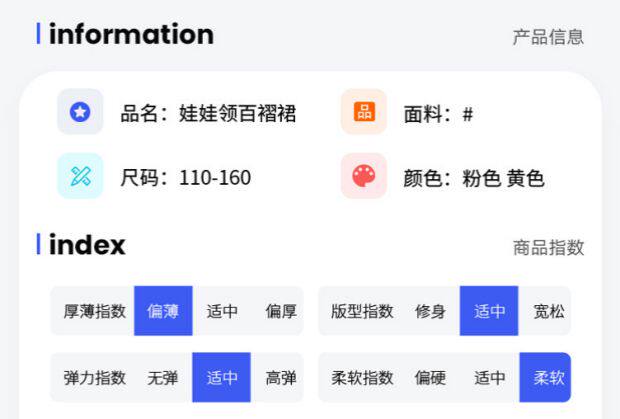Click the orange fabric icon beside 面料
The height and width of the screenshot is (419, 620).
coord(363,112)
